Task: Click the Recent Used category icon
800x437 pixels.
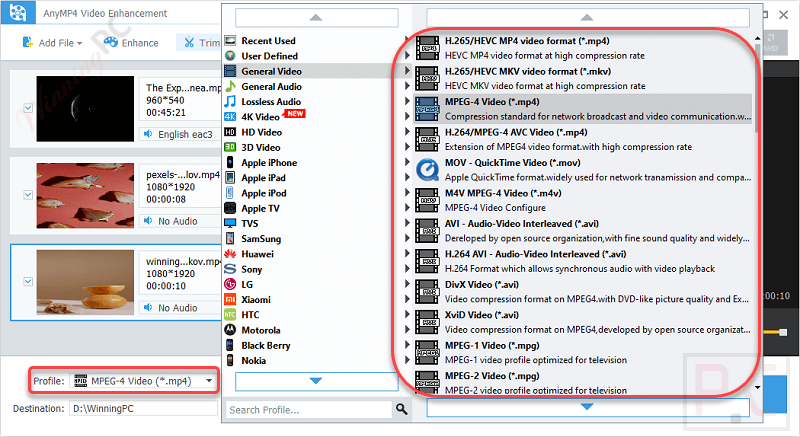Action: pyautogui.click(x=230, y=40)
